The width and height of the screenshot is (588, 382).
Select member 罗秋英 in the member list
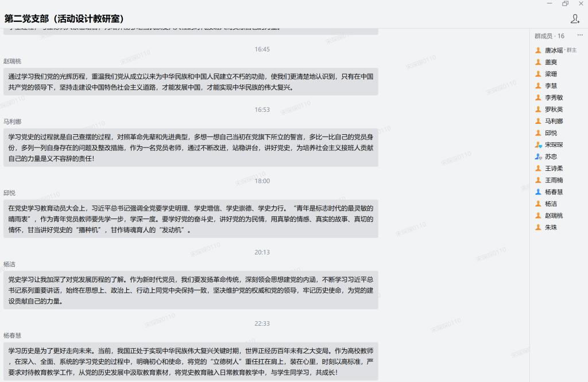(x=554, y=110)
